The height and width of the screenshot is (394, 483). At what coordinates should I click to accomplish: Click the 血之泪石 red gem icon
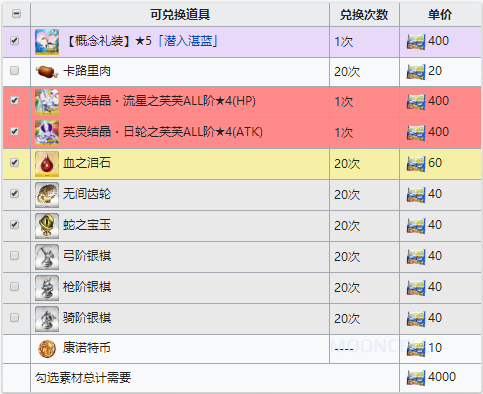coord(47,164)
